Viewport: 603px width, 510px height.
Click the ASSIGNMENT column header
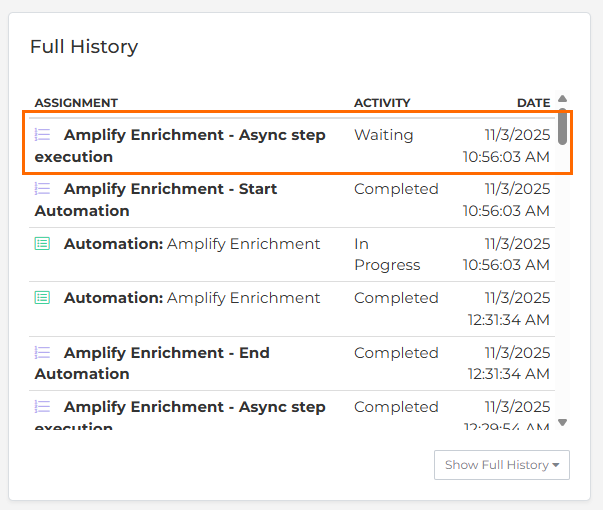(x=76, y=103)
